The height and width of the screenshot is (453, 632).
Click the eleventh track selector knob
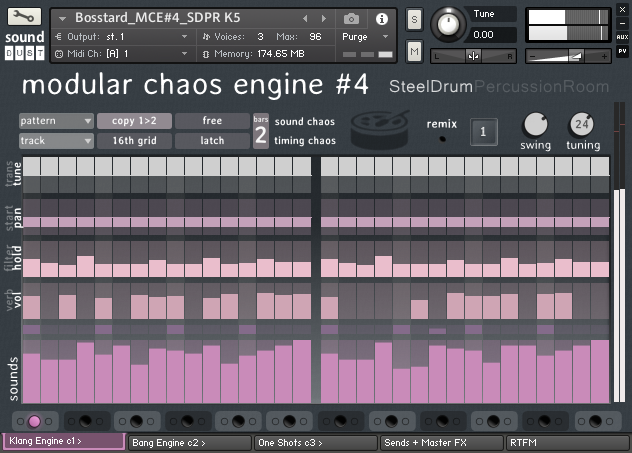pyautogui.click(x=544, y=422)
